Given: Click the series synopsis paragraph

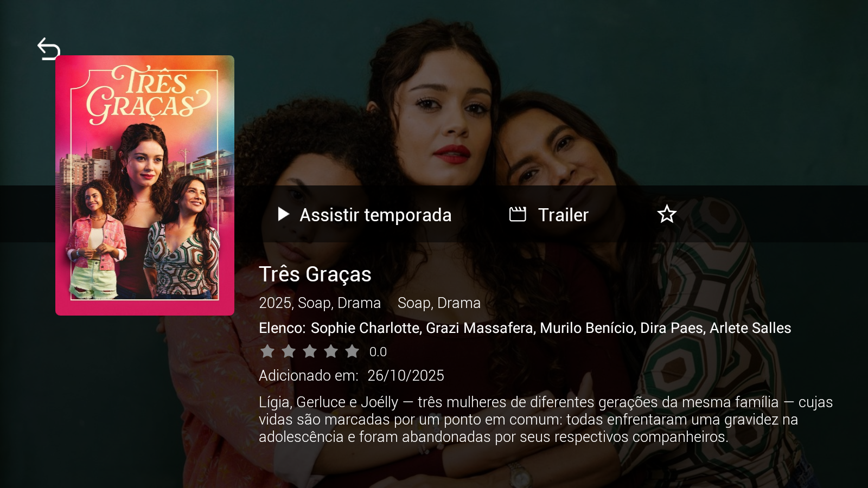Looking at the screenshot, I should click(546, 419).
